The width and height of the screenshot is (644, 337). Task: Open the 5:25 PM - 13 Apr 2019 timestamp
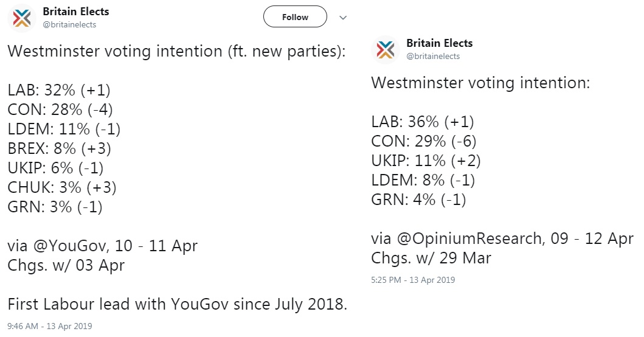(x=413, y=280)
